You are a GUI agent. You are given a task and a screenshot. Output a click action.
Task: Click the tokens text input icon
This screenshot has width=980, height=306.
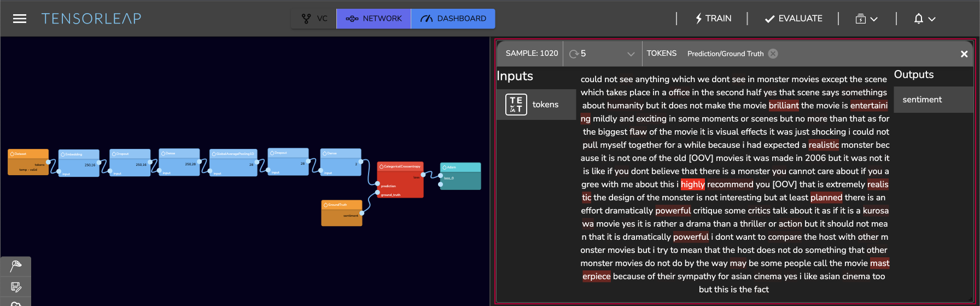click(x=516, y=105)
